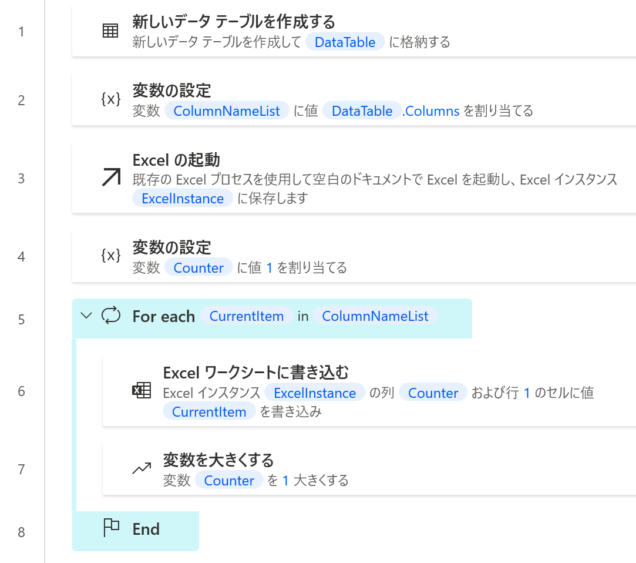Click the variable icon in step 4

111,256
